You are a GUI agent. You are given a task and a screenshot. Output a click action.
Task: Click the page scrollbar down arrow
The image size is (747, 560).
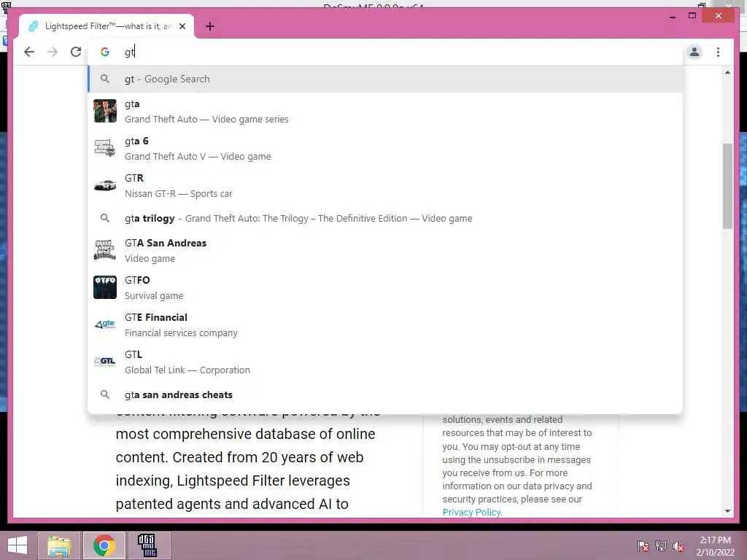727,511
